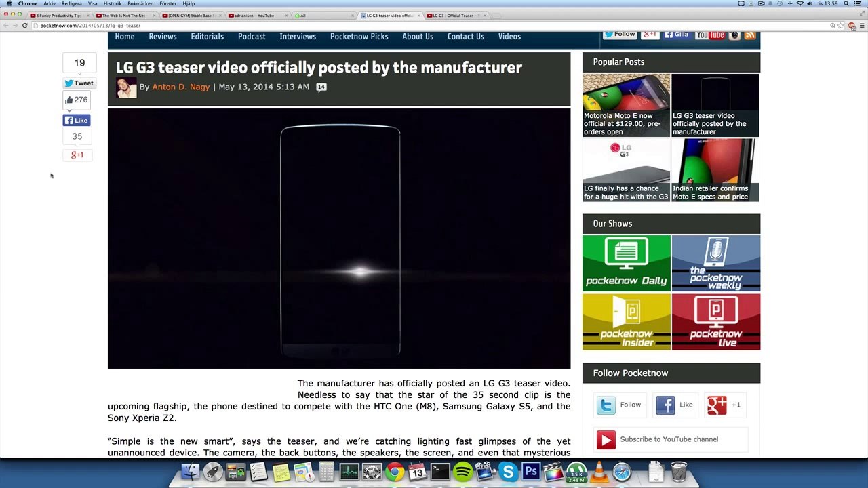
Task: Open the Contact Us nav link
Action: click(466, 37)
